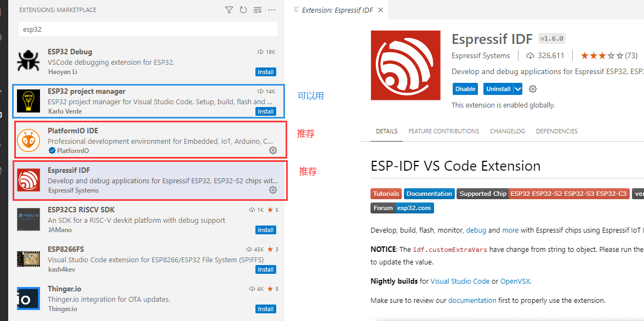The width and height of the screenshot is (644, 321).
Task: Install the Thinger.io extension
Action: click(x=265, y=309)
